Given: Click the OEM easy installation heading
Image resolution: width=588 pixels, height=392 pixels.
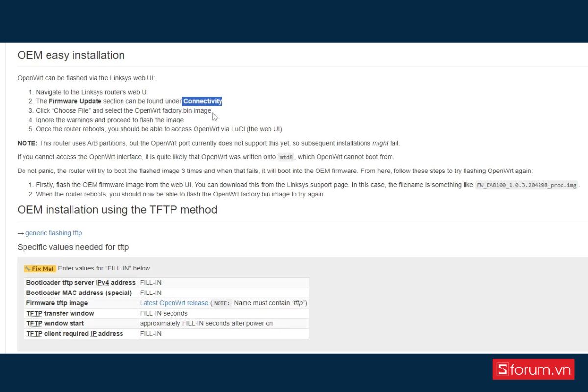Looking at the screenshot, I should tap(71, 55).
